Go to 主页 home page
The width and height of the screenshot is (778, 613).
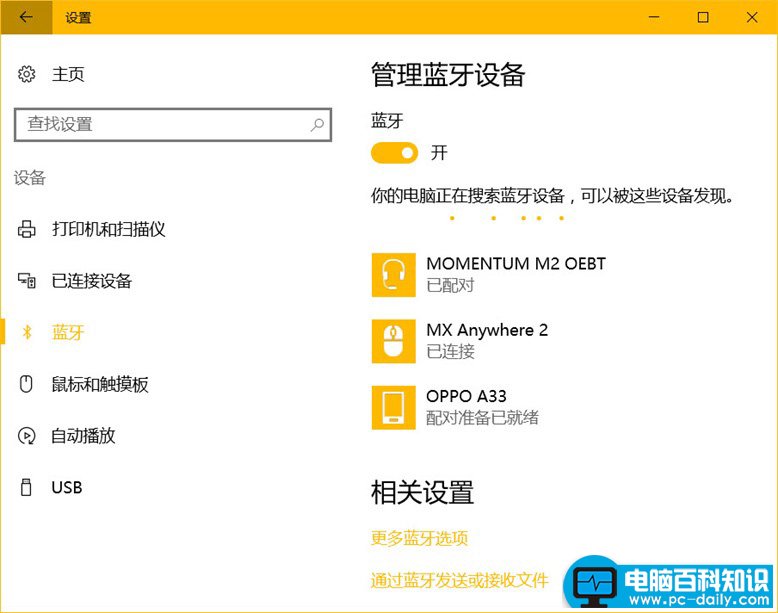click(x=68, y=74)
